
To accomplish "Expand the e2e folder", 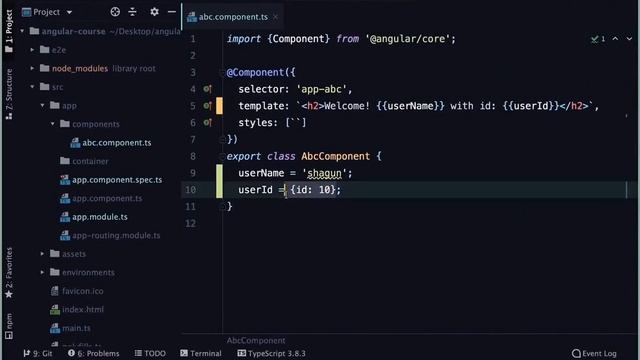I will click(32, 50).
